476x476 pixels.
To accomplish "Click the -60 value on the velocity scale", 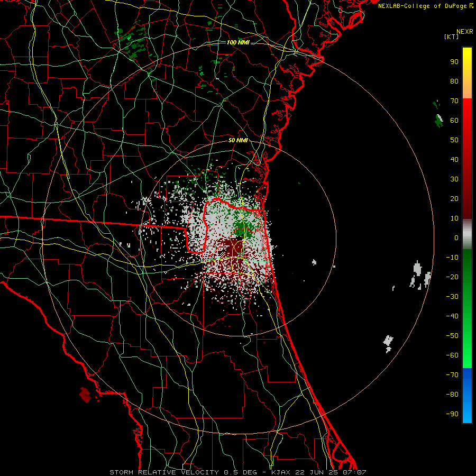I will pyautogui.click(x=452, y=355).
